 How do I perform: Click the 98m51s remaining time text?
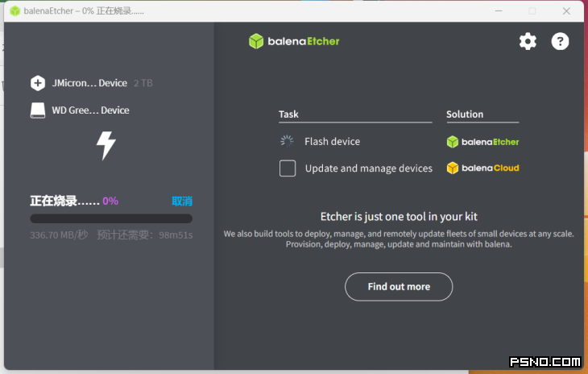(176, 235)
